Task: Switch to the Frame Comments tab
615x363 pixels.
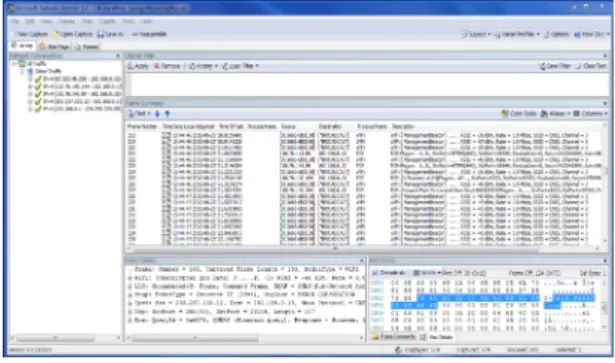Action: click(394, 337)
